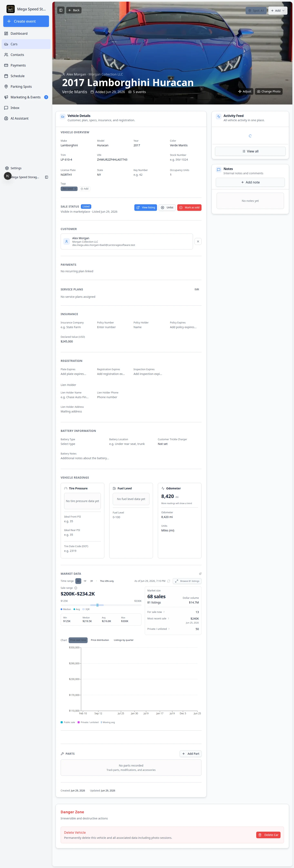The image size is (294, 868).
Task: Select 3Y time range
Action: coord(91,581)
